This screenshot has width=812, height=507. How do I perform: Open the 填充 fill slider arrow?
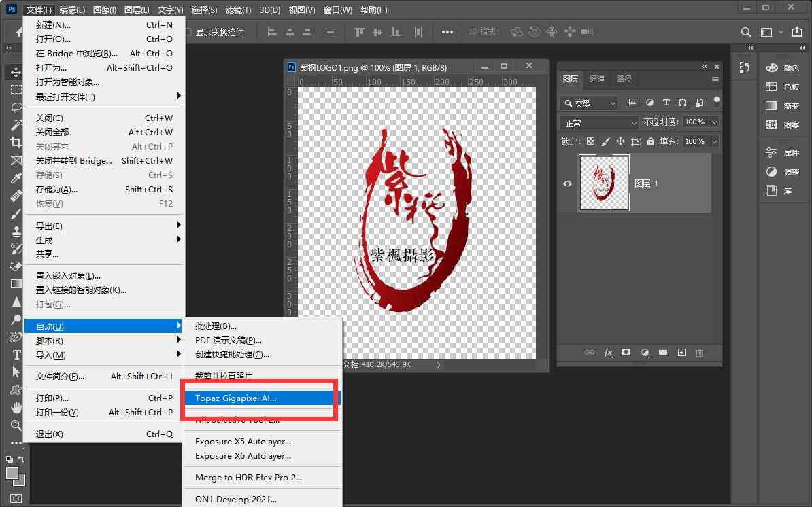pyautogui.click(x=715, y=142)
